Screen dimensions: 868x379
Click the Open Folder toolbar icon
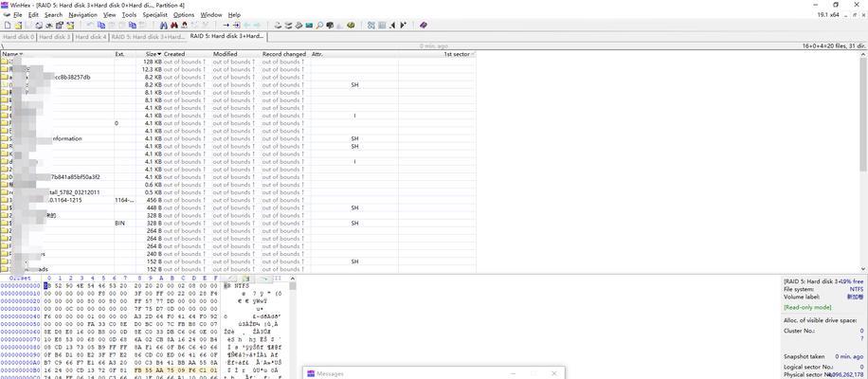pyautogui.click(x=70, y=25)
